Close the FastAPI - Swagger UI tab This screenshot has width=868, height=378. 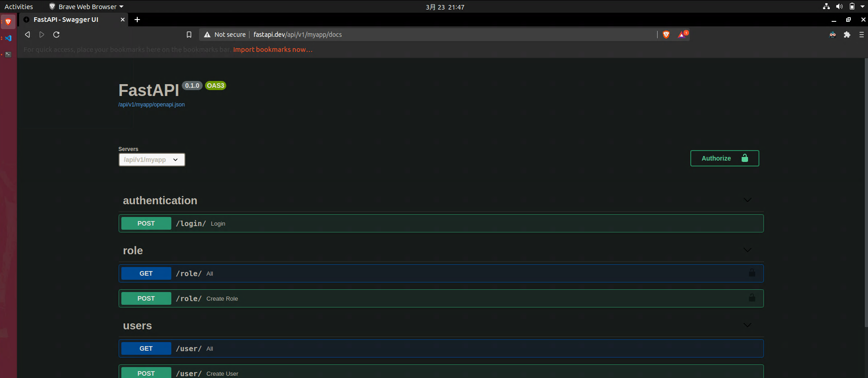coord(123,20)
